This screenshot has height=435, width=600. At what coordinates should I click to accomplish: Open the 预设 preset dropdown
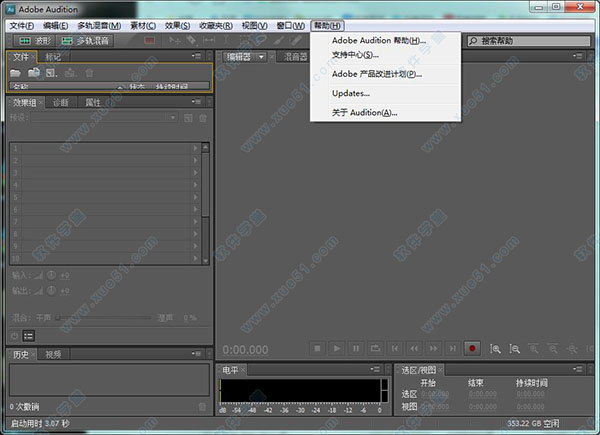pos(104,117)
